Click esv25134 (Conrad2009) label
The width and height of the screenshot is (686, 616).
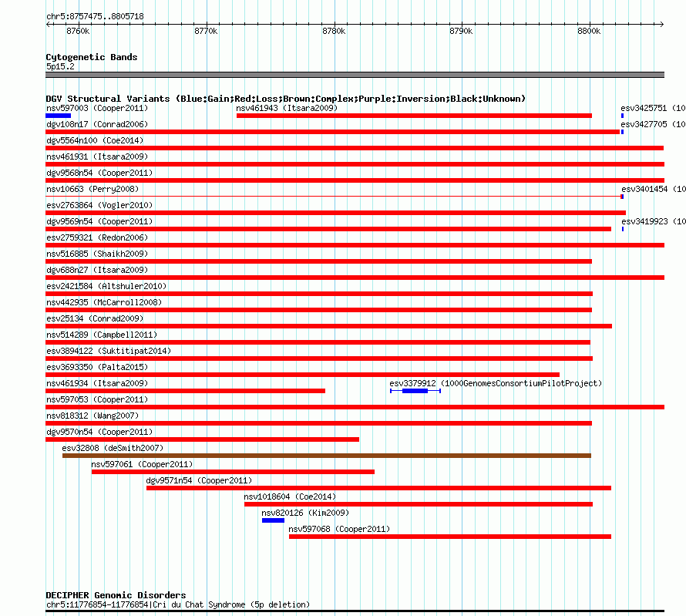tap(95, 318)
